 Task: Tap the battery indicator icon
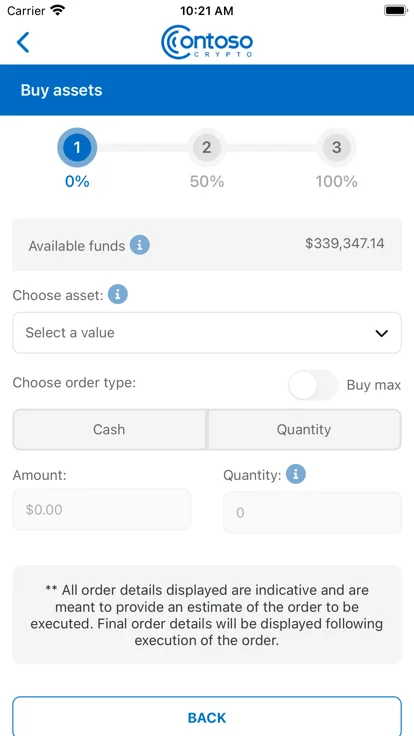coord(395,10)
